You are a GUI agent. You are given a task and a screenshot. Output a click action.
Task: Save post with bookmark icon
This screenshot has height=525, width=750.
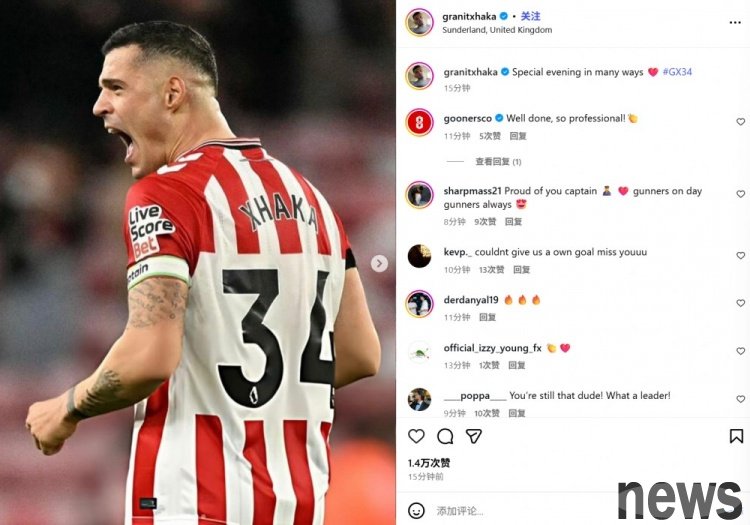click(736, 436)
